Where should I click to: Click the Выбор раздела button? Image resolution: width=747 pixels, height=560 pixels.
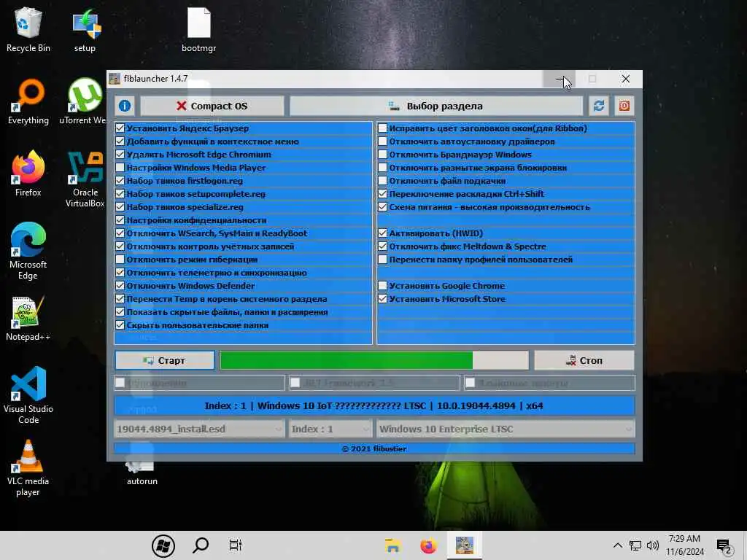[436, 106]
